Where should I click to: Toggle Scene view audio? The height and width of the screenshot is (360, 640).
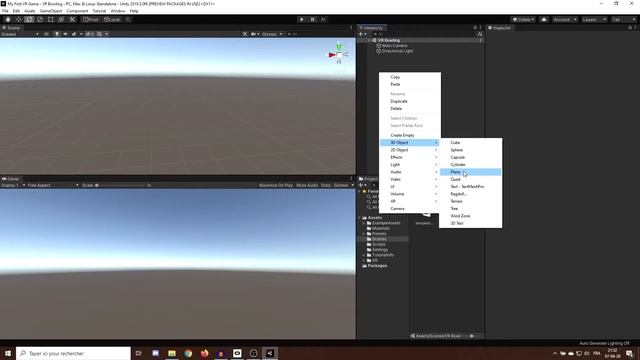point(65,34)
